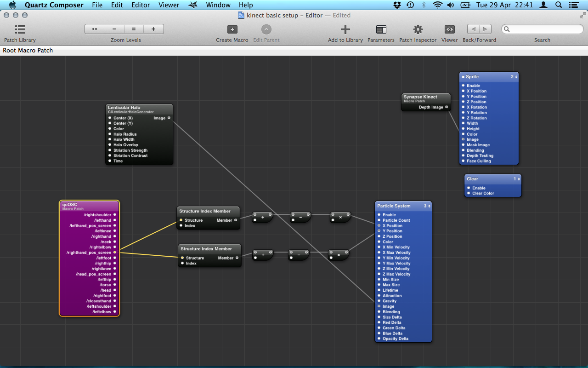
Task: Click the Create Macro icon
Action: [232, 30]
